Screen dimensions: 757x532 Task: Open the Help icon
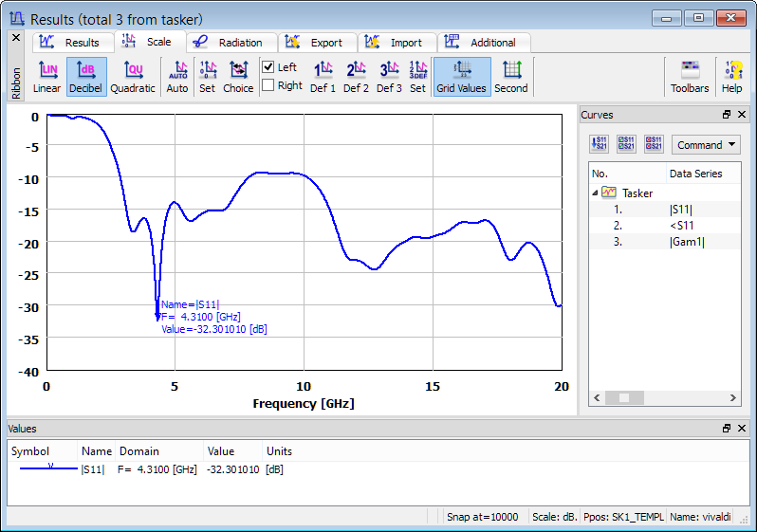[731, 76]
